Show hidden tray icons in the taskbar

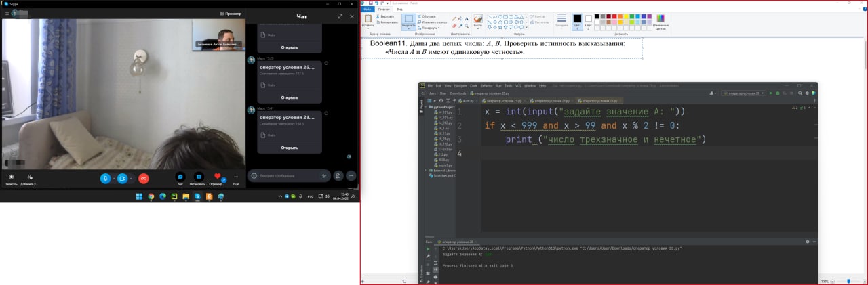tap(280, 197)
